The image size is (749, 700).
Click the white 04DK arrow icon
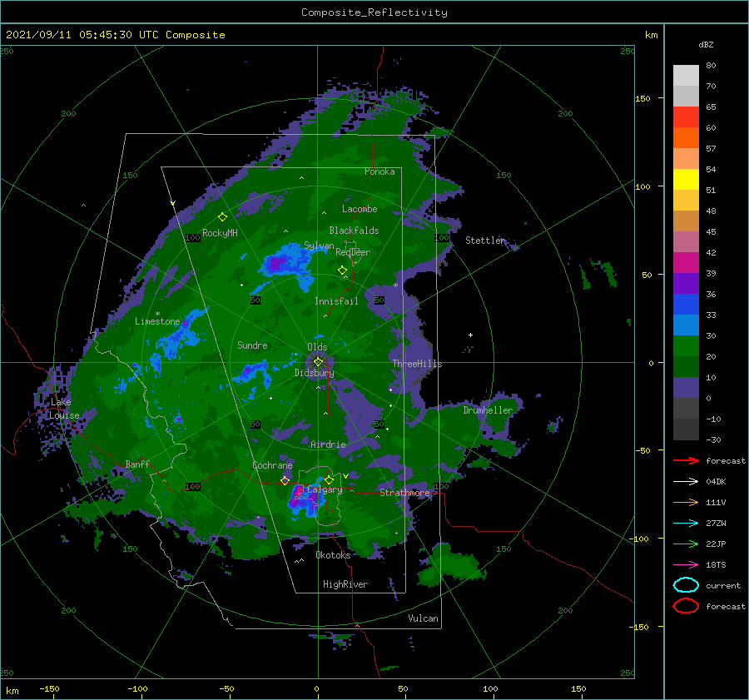point(686,482)
